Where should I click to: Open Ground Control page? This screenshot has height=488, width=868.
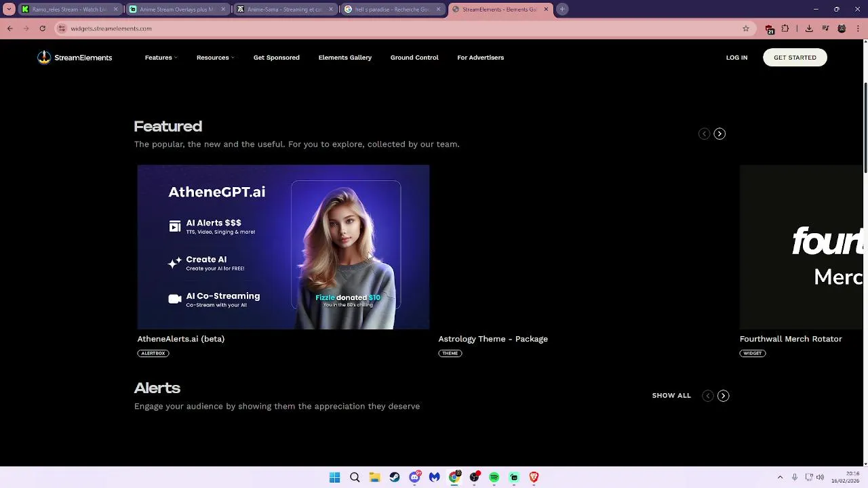(414, 58)
